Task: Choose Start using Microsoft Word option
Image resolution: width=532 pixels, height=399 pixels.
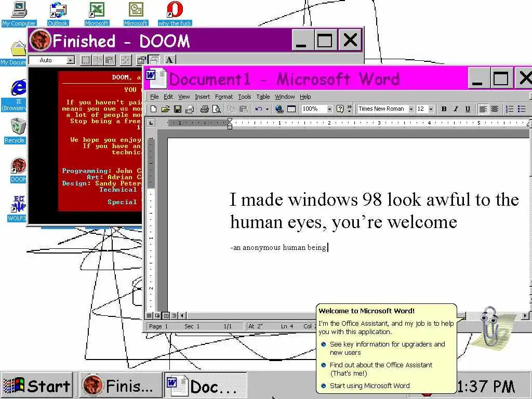Action: [x=365, y=386]
